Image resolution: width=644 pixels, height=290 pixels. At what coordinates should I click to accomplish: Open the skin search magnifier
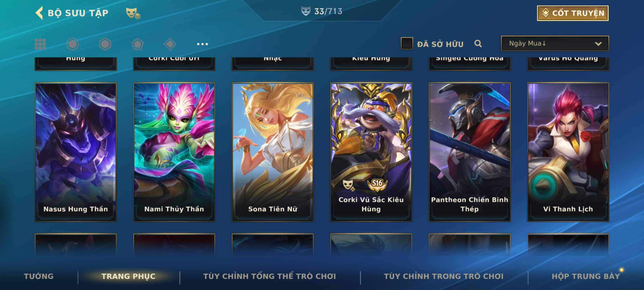478,44
